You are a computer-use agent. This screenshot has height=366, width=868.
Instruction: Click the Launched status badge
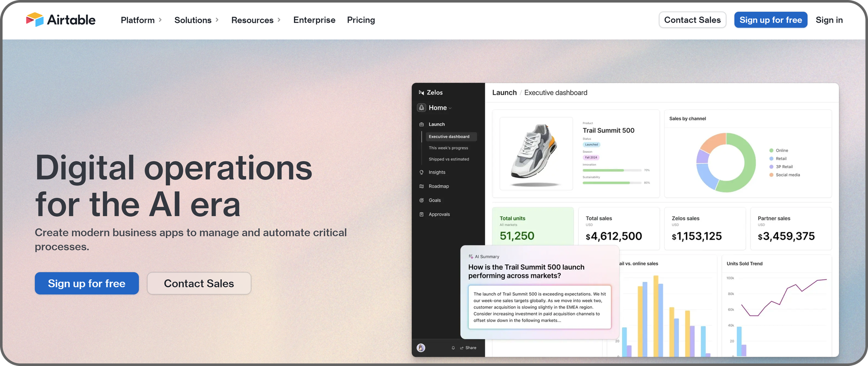[591, 144]
